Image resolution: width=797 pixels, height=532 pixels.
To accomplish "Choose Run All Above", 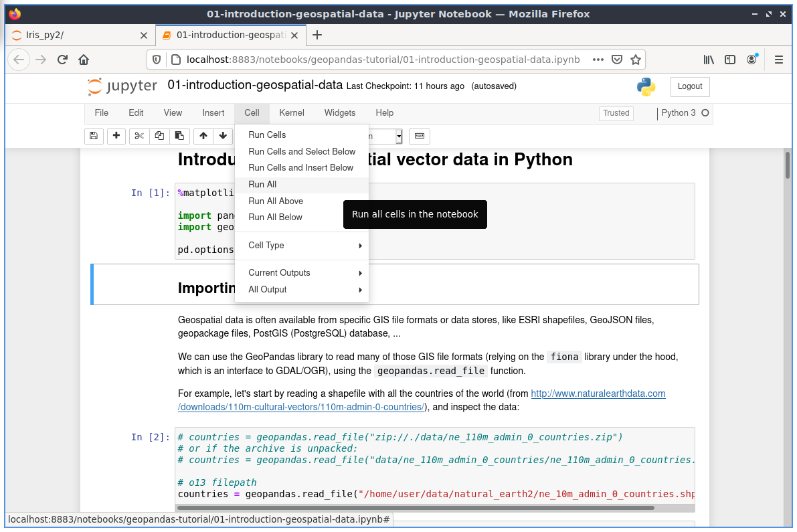I will pyautogui.click(x=302, y=201).
